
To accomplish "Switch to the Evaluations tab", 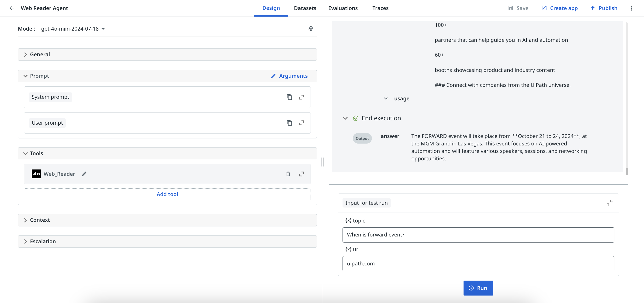I will point(343,8).
